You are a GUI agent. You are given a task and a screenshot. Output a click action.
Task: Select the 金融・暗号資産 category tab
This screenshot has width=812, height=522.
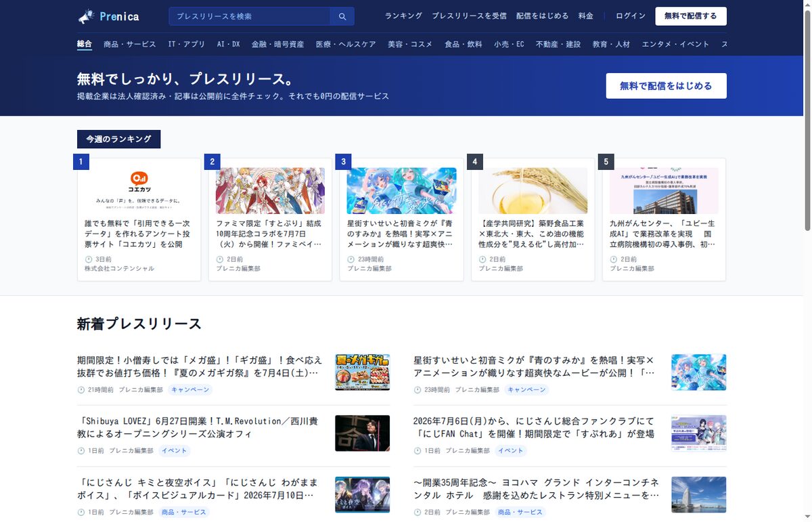[x=277, y=44]
